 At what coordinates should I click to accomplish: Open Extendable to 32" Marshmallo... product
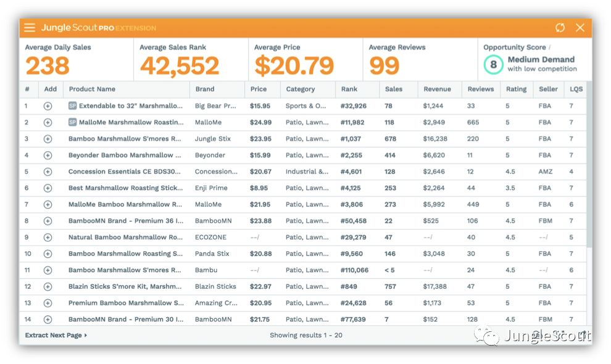[x=131, y=105]
